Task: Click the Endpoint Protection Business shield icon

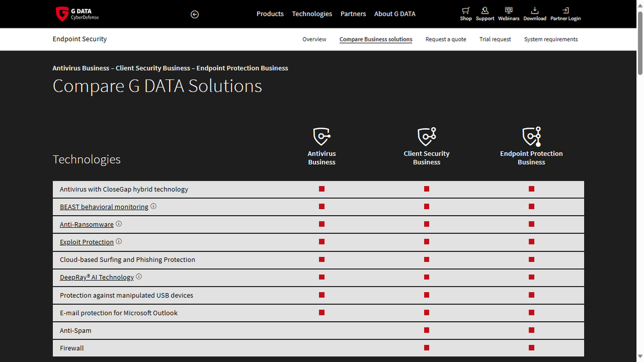Action: click(x=531, y=136)
